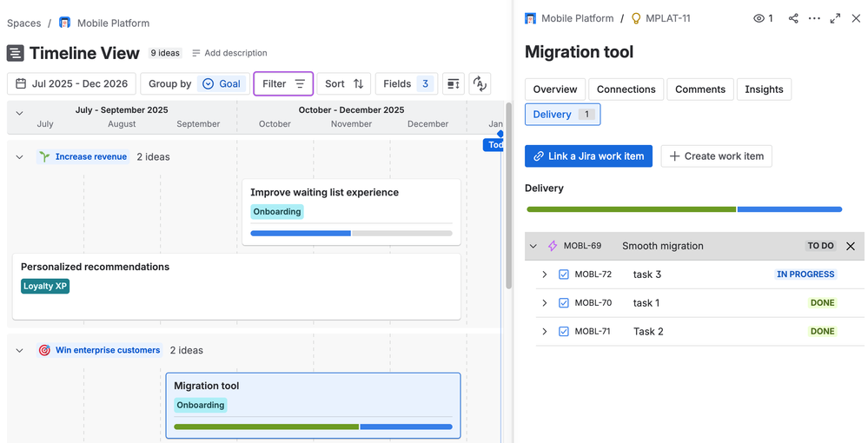Expand the idea panel to full view
The width and height of the screenshot is (868, 443).
tap(835, 18)
